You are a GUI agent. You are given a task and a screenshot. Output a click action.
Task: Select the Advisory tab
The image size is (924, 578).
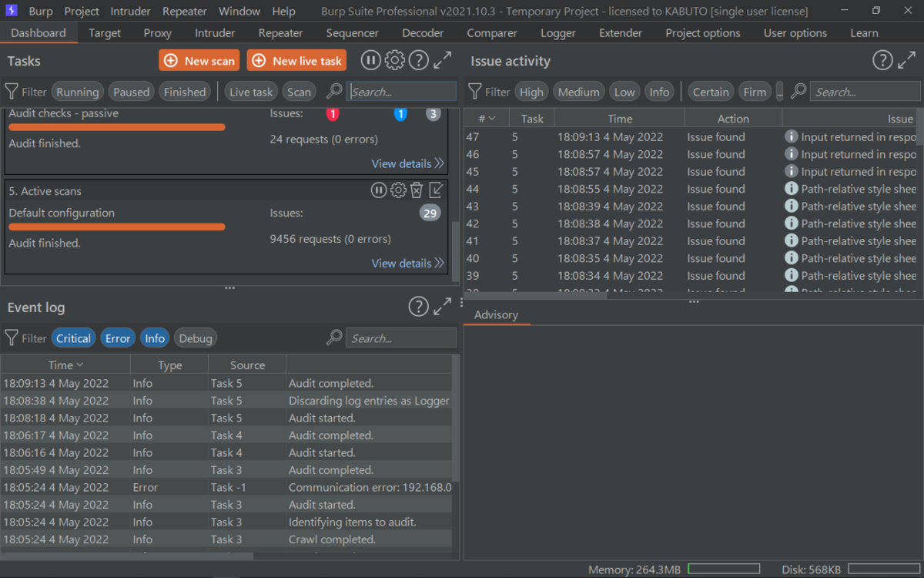(496, 314)
